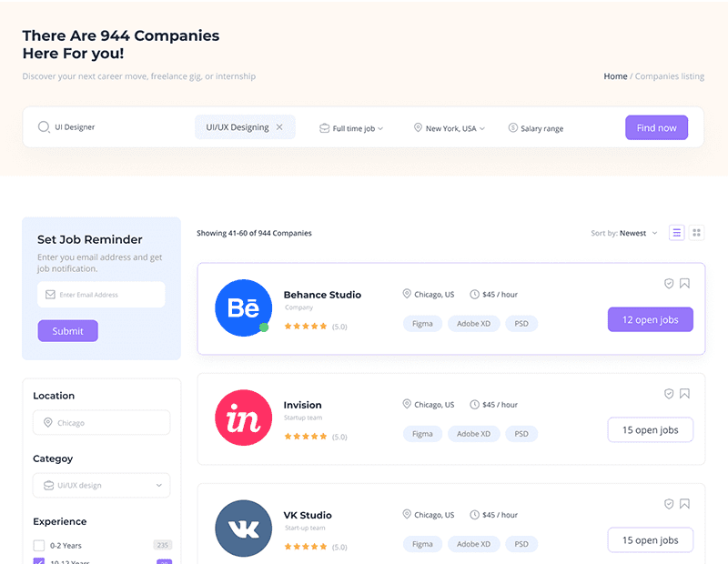Click the search magnifier icon
Image resolution: width=728 pixels, height=564 pixels.
pos(44,127)
